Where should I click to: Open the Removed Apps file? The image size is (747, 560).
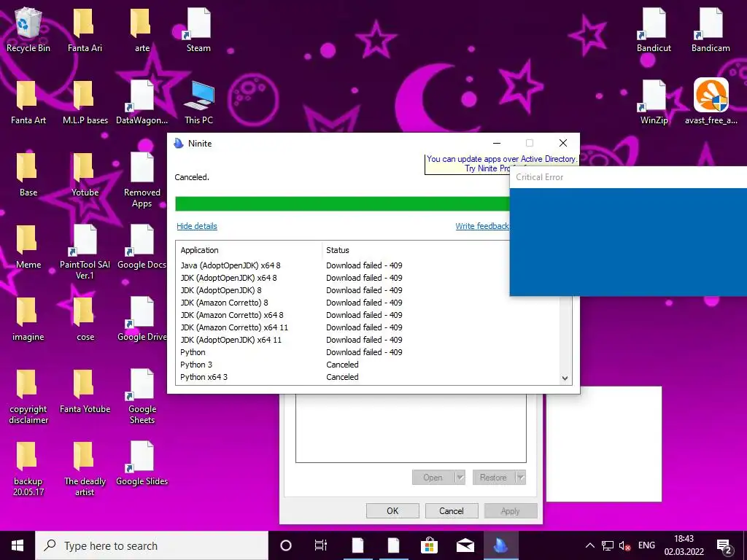coord(142,180)
